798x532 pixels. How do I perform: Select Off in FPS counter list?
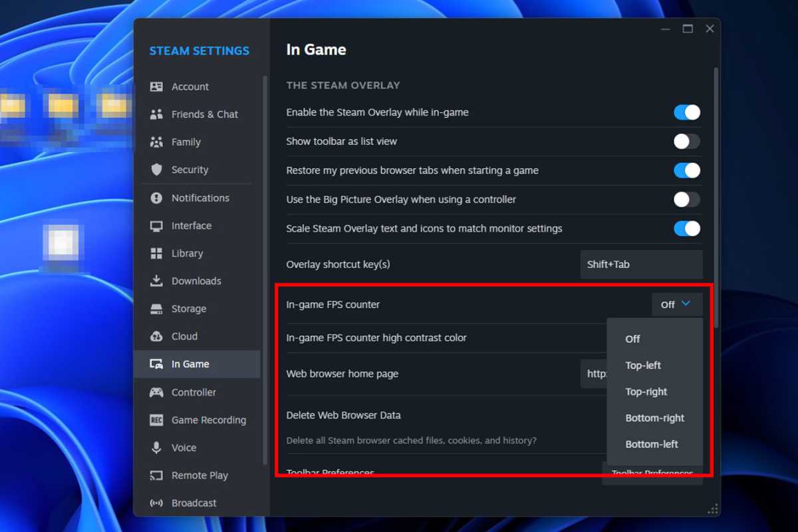pyautogui.click(x=655, y=338)
